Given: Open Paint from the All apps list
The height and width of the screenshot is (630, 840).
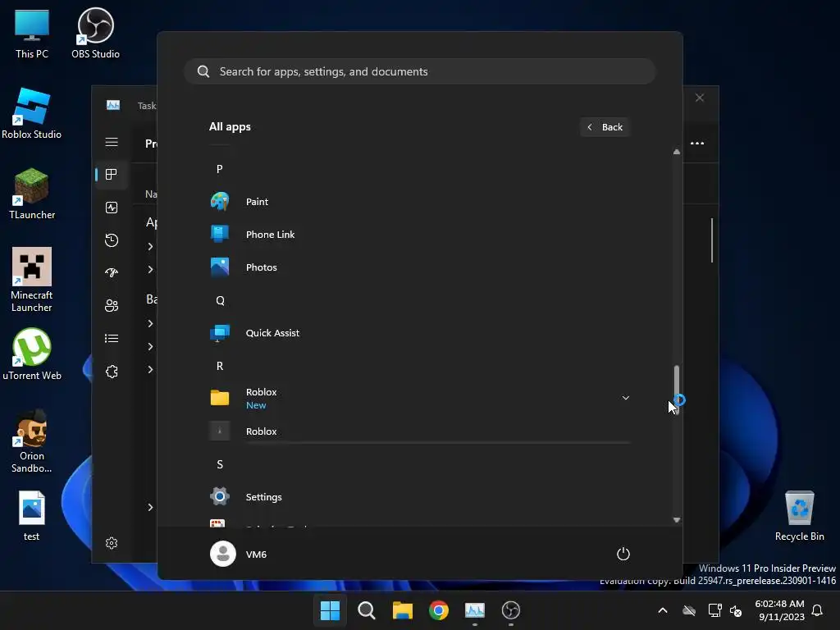Looking at the screenshot, I should coord(420,202).
